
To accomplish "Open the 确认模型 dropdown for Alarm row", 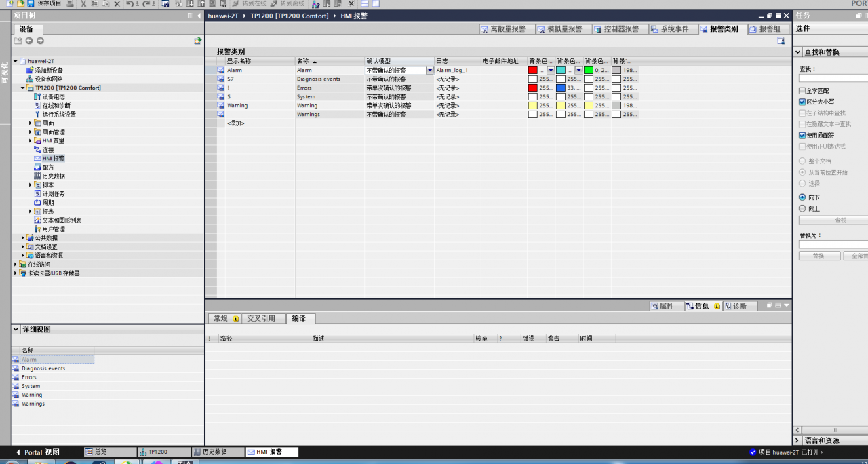I will click(x=430, y=71).
